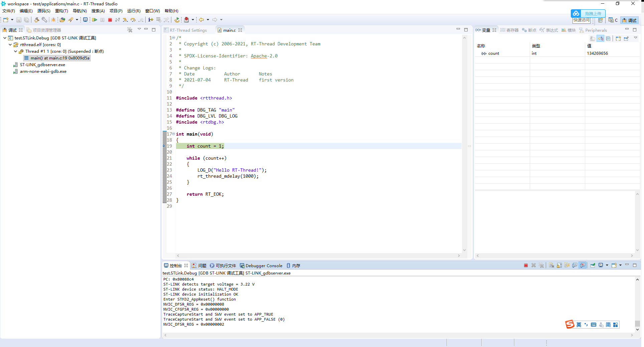This screenshot has height=347, width=644.
Task: Open the 窗口(W) menu
Action: (152, 11)
